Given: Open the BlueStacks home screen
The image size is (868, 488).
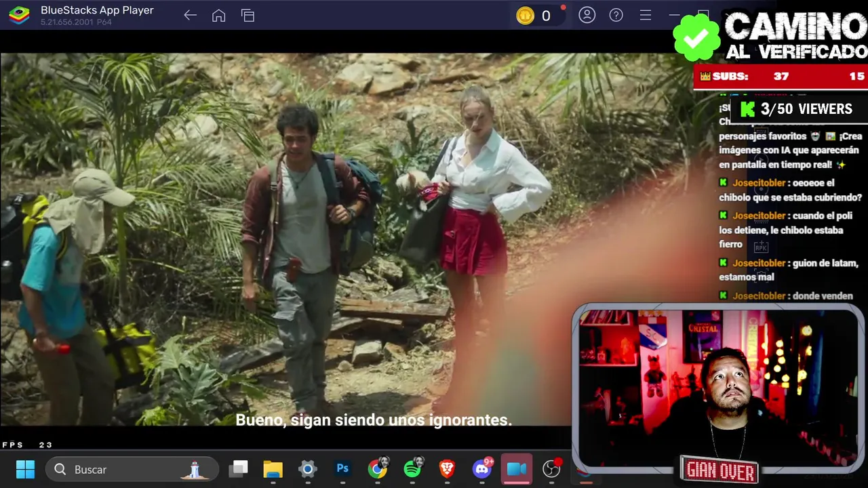Looking at the screenshot, I should (218, 16).
